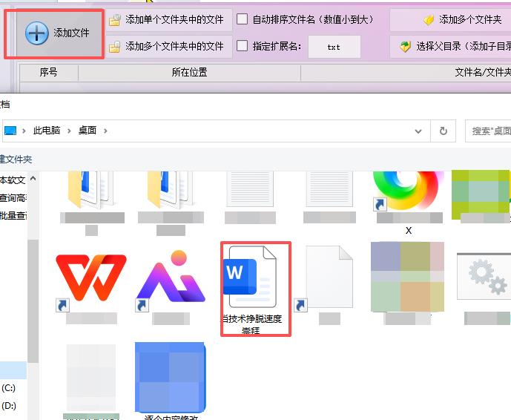Toggle the 指定扩展名 checkbox
Image resolution: width=511 pixels, height=420 pixels.
click(x=243, y=46)
